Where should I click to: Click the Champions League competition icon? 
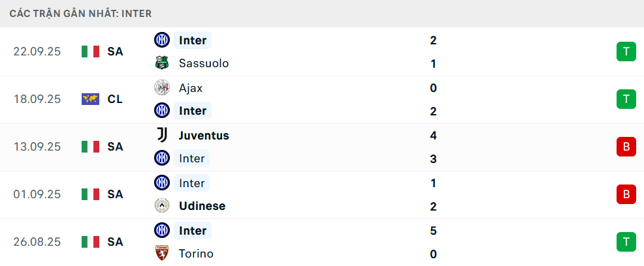pyautogui.click(x=90, y=99)
